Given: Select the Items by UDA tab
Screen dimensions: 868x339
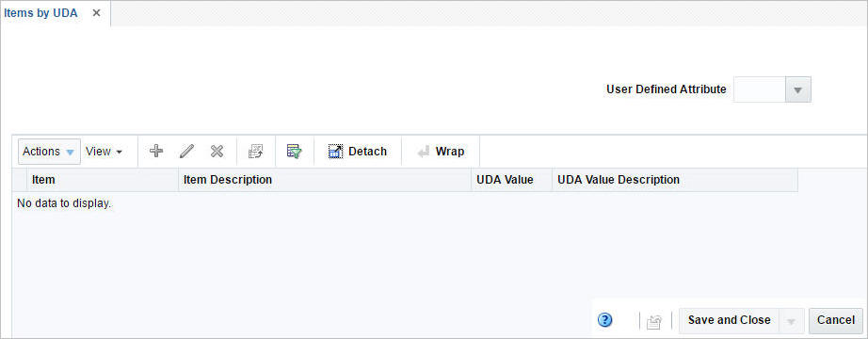Looking at the screenshot, I should [x=40, y=13].
